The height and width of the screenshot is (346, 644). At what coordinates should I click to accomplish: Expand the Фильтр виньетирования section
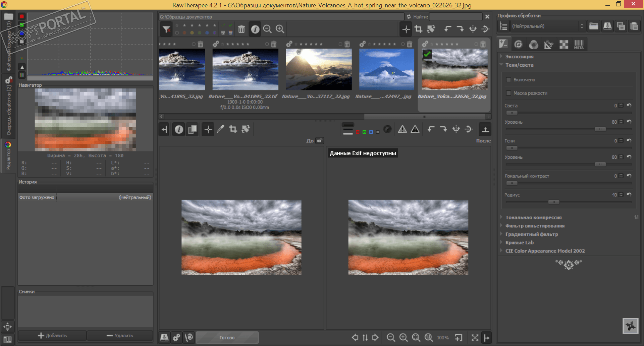tap(535, 226)
